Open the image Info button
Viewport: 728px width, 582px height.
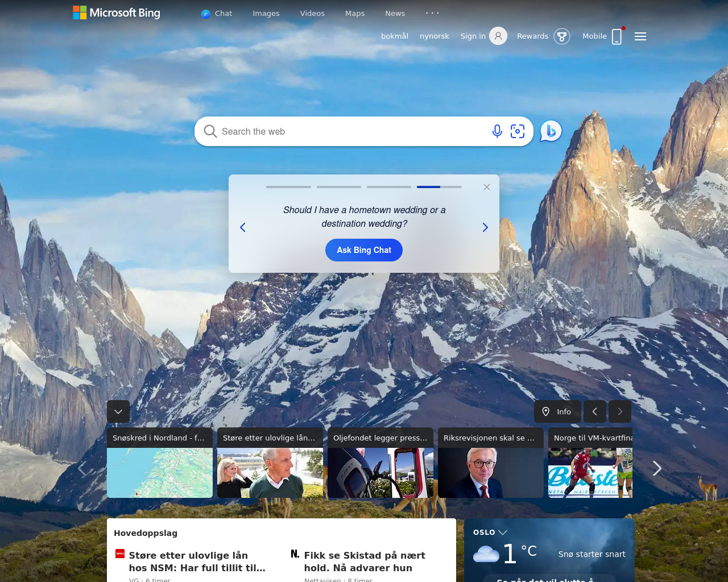click(557, 411)
